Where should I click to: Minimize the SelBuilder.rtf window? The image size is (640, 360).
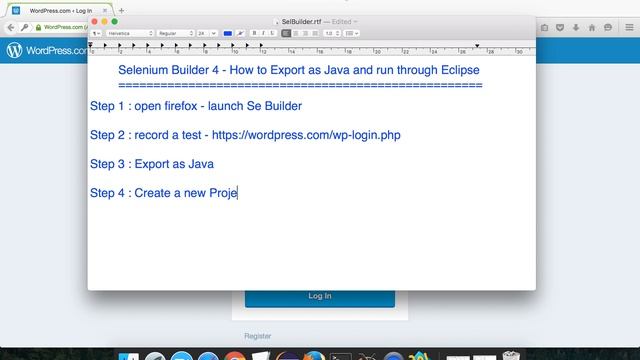tap(104, 22)
